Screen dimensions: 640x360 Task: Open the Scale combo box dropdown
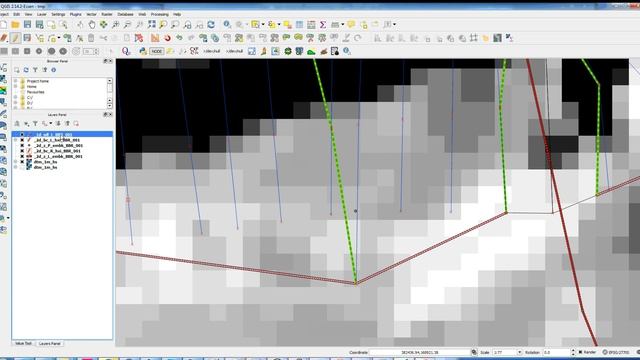pos(519,352)
